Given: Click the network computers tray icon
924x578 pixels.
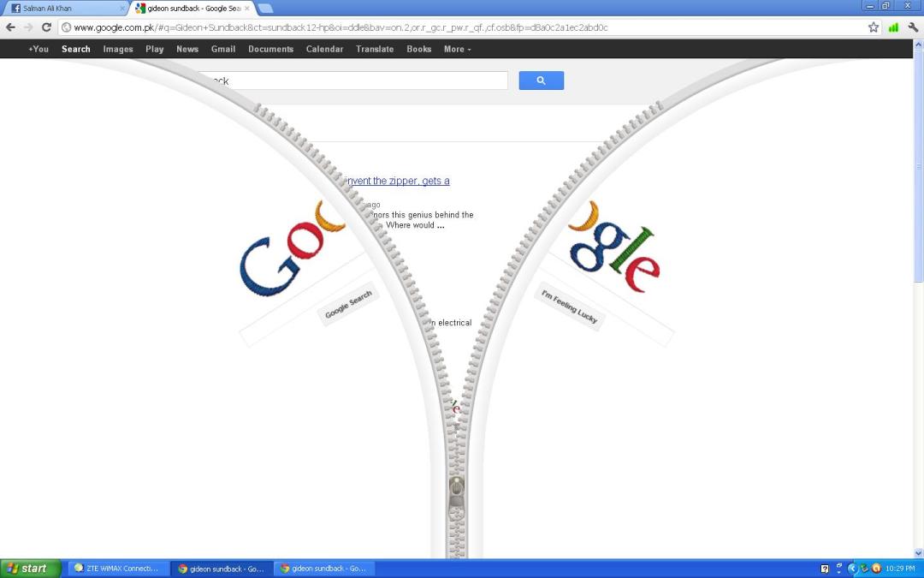Looking at the screenshot, I should [864, 569].
